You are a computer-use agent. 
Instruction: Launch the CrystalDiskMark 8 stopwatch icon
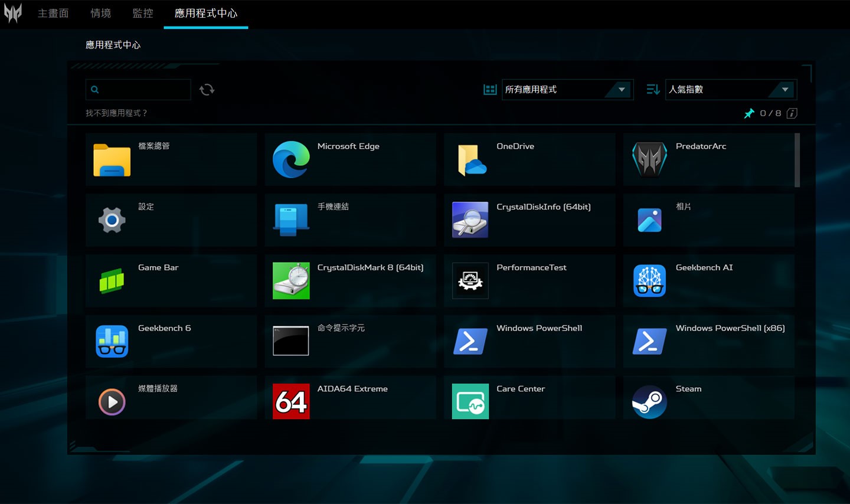tap(291, 281)
